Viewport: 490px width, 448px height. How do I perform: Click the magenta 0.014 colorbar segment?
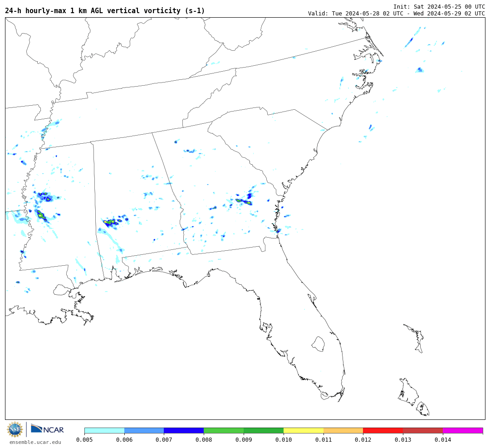point(463,431)
